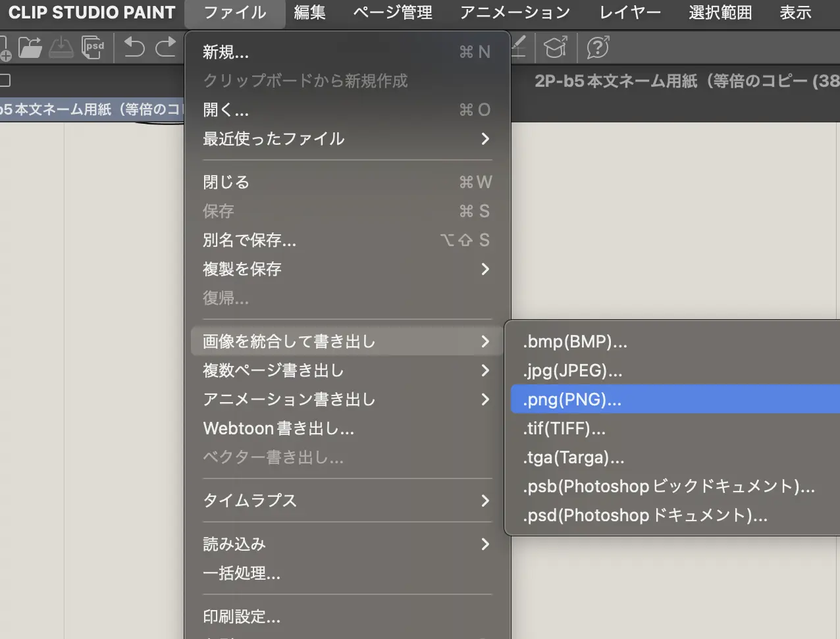Export as .bmp(BMP)...

coord(675,342)
